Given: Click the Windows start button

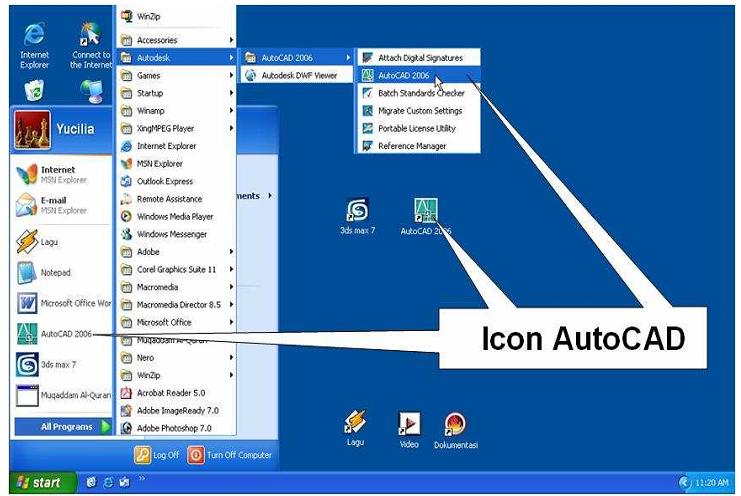Looking at the screenshot, I should pos(43,482).
